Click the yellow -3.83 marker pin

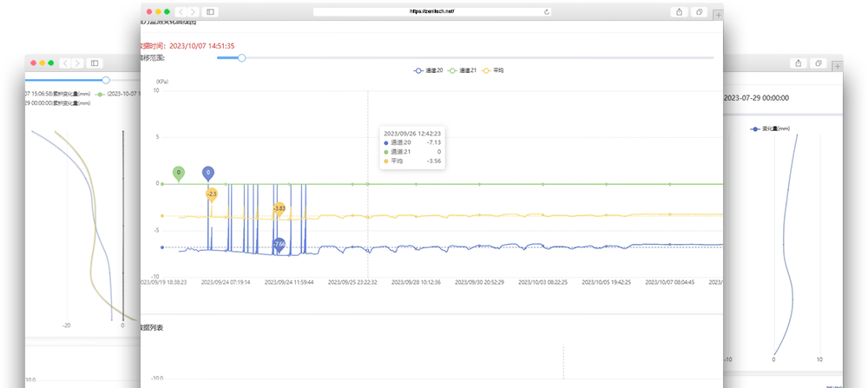[279, 209]
